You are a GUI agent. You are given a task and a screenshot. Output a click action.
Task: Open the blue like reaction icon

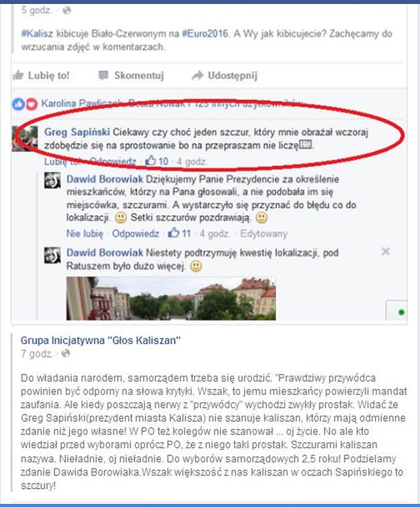click(x=18, y=104)
